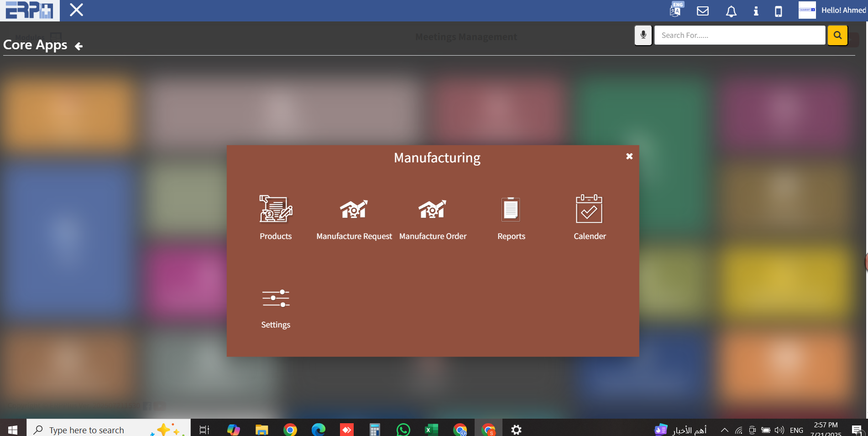Open WhatsApp from the Windows taskbar
The width and height of the screenshot is (868, 436).
(x=403, y=430)
